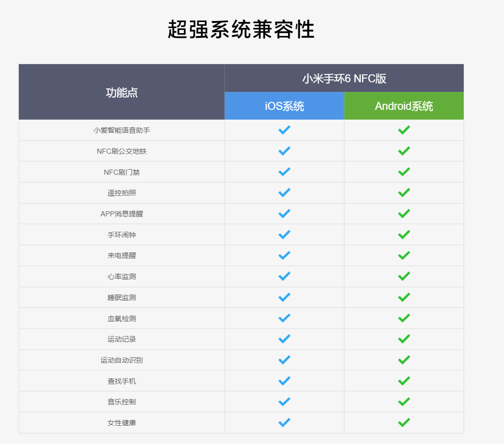Click the green Android系统 header cell
Image resolution: width=504 pixels, height=444 pixels.
(404, 106)
